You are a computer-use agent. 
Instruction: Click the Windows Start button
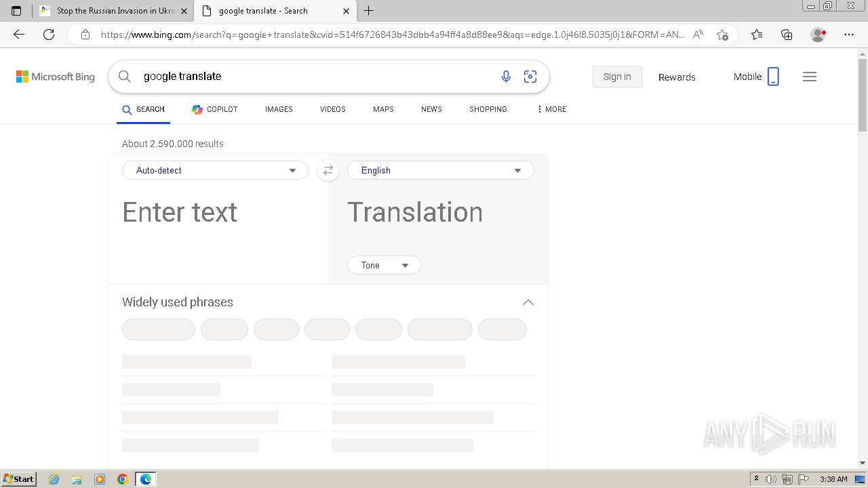[x=19, y=479]
